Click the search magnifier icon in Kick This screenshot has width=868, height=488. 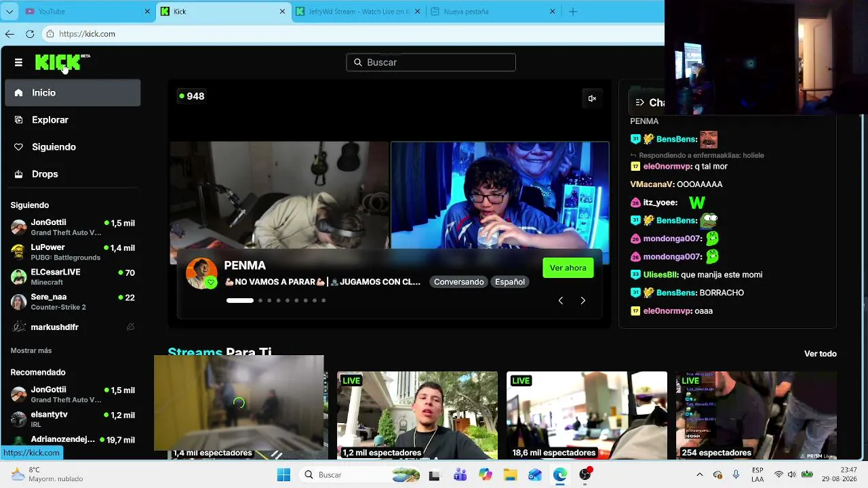tap(358, 62)
